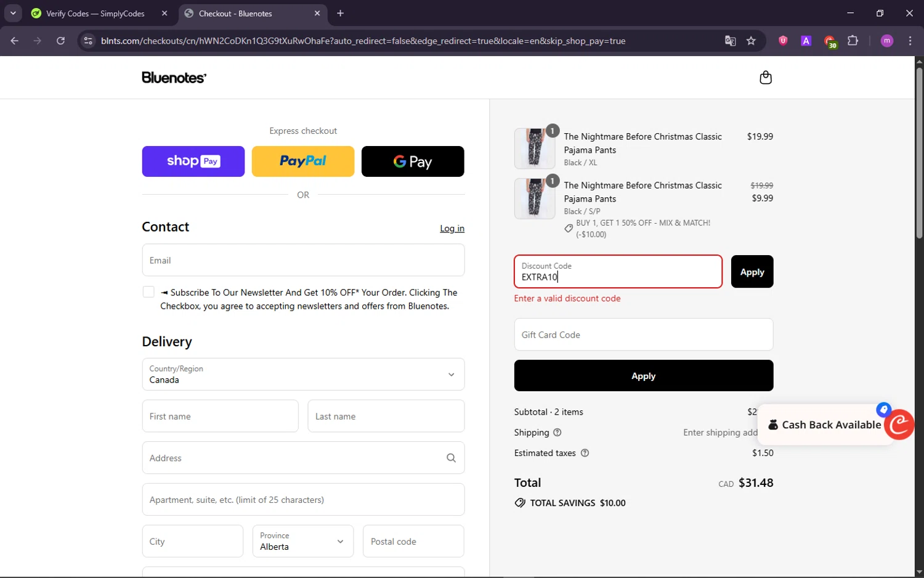This screenshot has width=924, height=578.
Task: Expand the Country/Region dropdown
Action: [303, 374]
